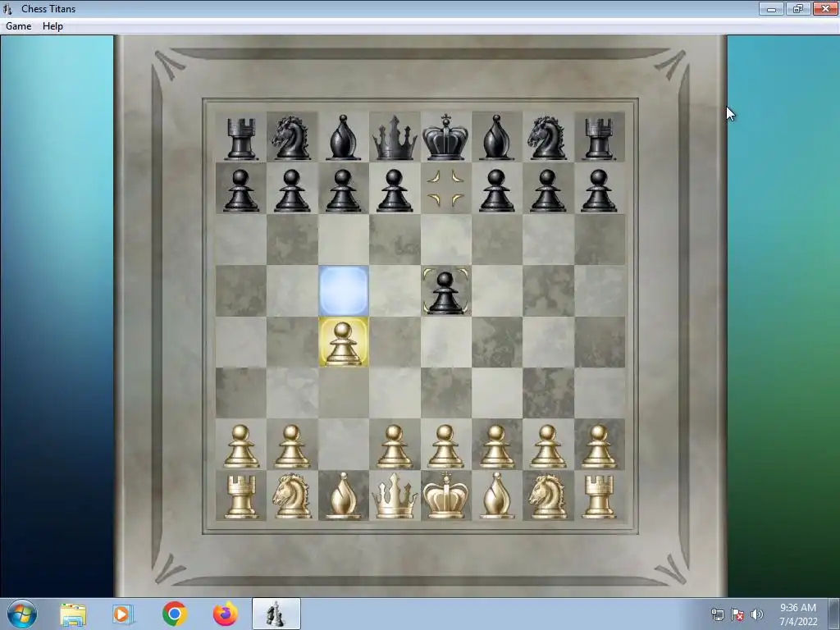
Task: Select the white pawn on g2
Action: (548, 447)
